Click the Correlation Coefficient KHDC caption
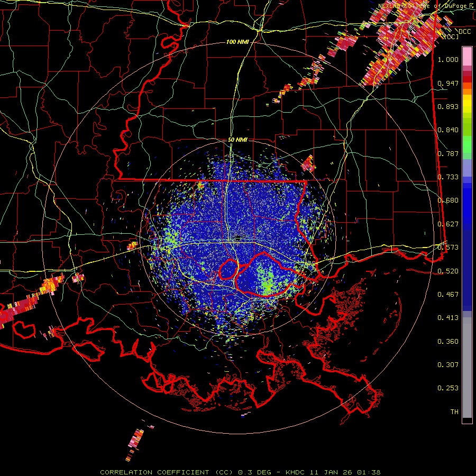Screen dimensions: 476x476 (x=240, y=472)
